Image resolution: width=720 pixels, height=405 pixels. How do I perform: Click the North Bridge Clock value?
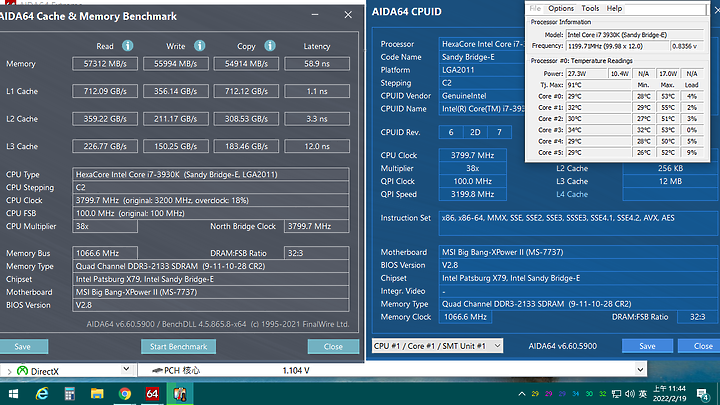[x=316, y=226]
